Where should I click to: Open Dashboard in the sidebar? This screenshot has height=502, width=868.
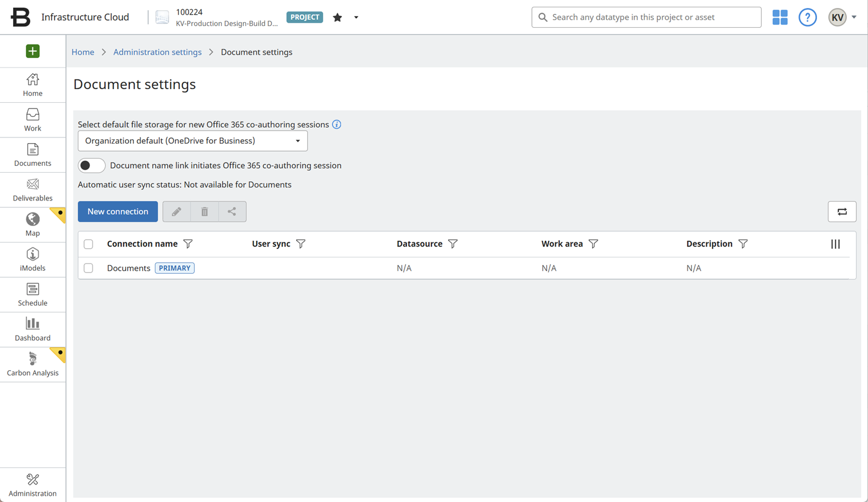33,330
